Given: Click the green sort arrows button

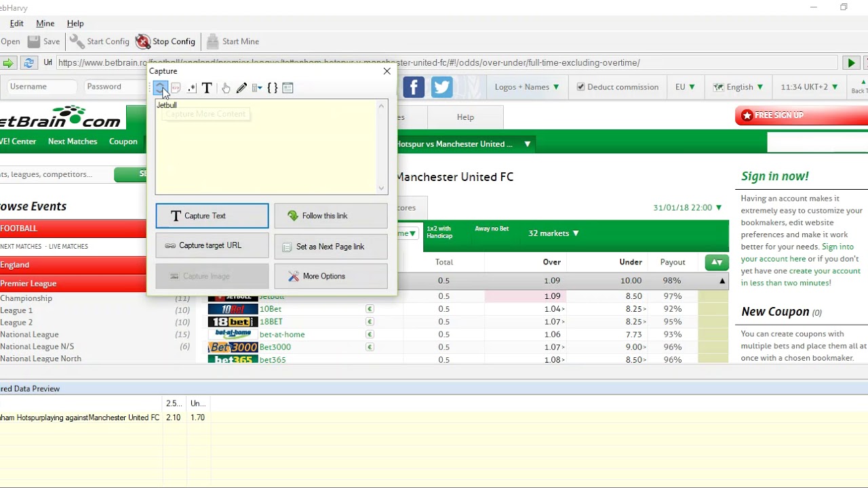Looking at the screenshot, I should click(716, 262).
